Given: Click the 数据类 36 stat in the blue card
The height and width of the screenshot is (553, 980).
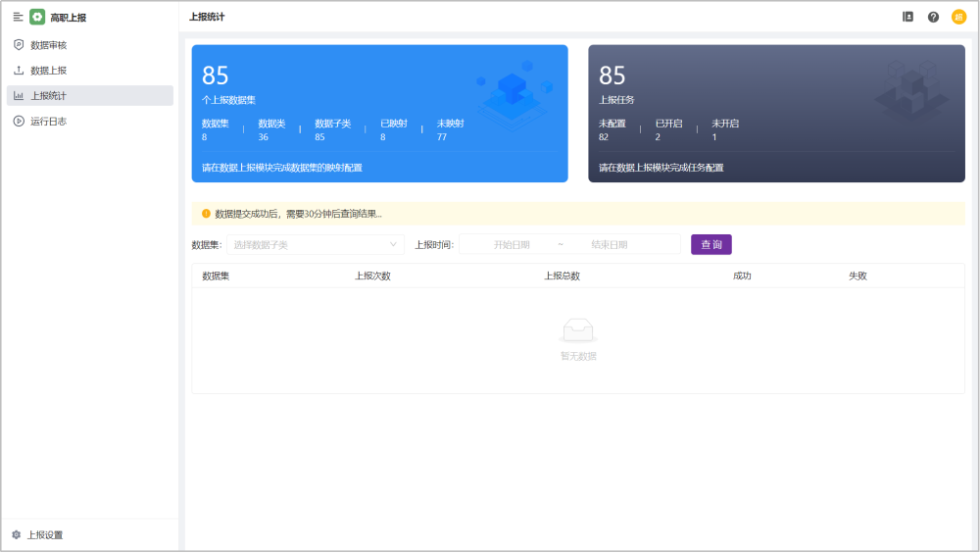Looking at the screenshot, I should (271, 130).
